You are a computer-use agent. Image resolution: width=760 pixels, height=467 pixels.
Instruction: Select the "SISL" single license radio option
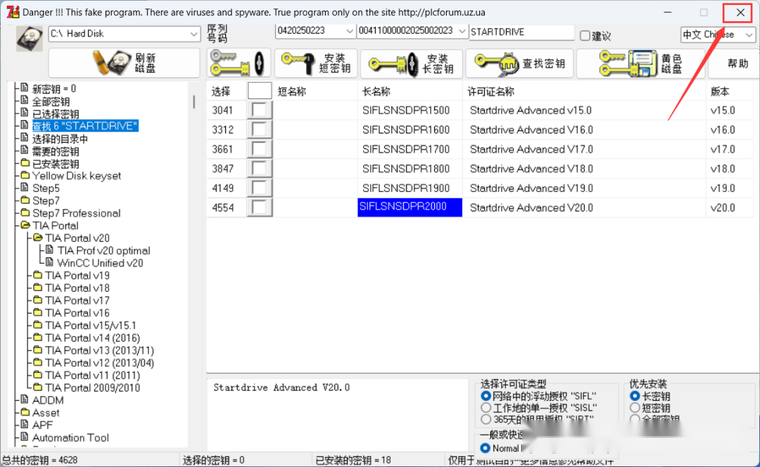coord(486,408)
